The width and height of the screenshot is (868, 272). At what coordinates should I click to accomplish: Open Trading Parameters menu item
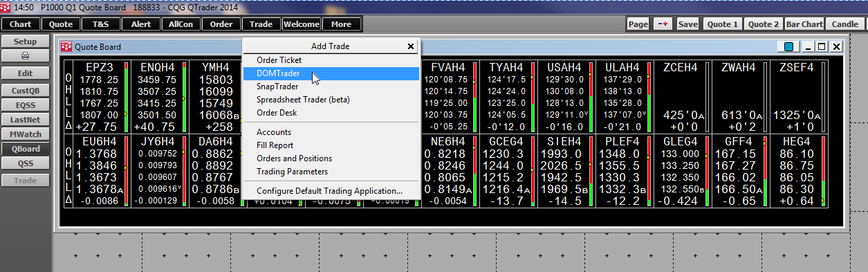coord(331,172)
